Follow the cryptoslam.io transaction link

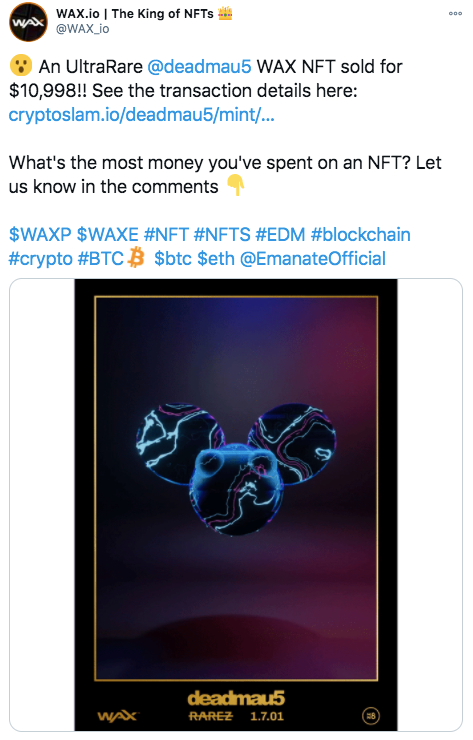click(142, 115)
